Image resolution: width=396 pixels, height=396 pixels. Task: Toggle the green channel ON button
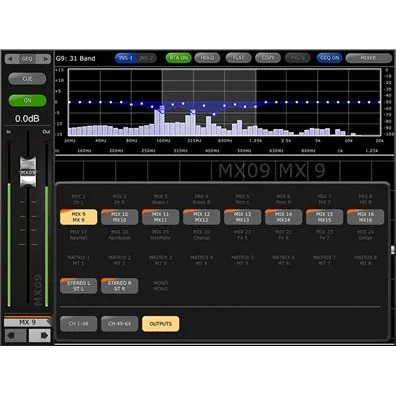[x=27, y=100]
